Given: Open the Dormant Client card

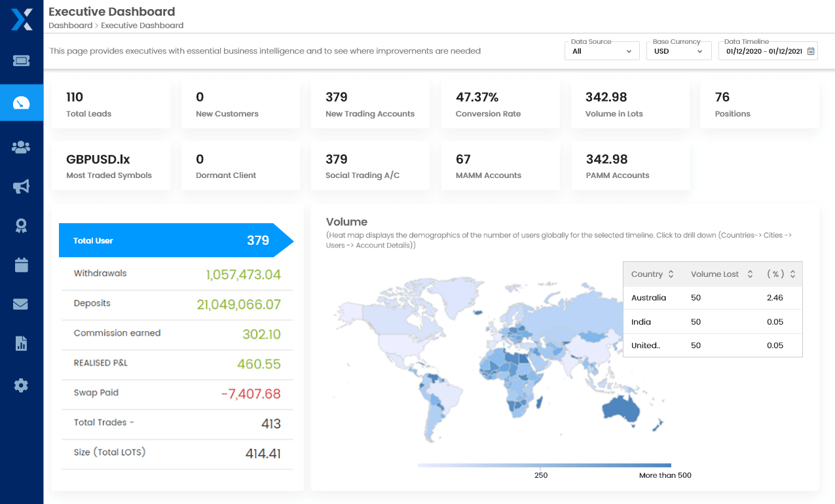Looking at the screenshot, I should point(240,166).
